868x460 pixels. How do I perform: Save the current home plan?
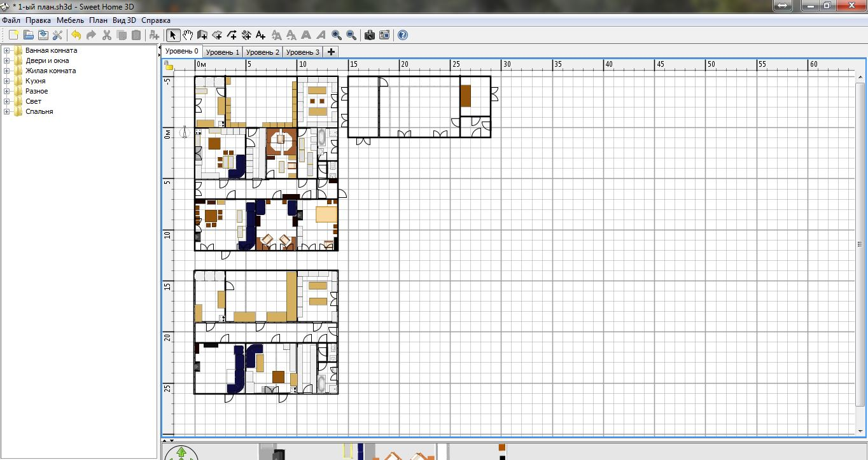tap(43, 35)
